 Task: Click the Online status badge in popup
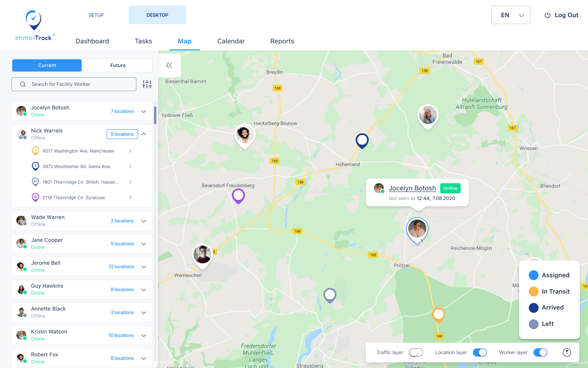pyautogui.click(x=450, y=188)
